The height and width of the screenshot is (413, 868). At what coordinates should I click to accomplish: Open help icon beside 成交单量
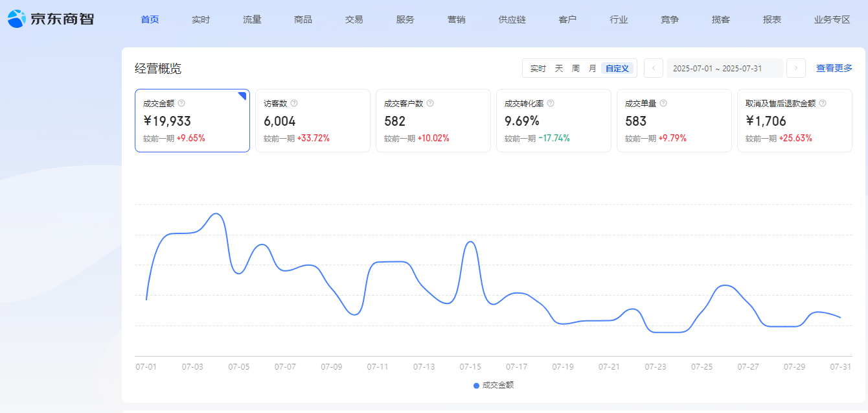pyautogui.click(x=663, y=103)
